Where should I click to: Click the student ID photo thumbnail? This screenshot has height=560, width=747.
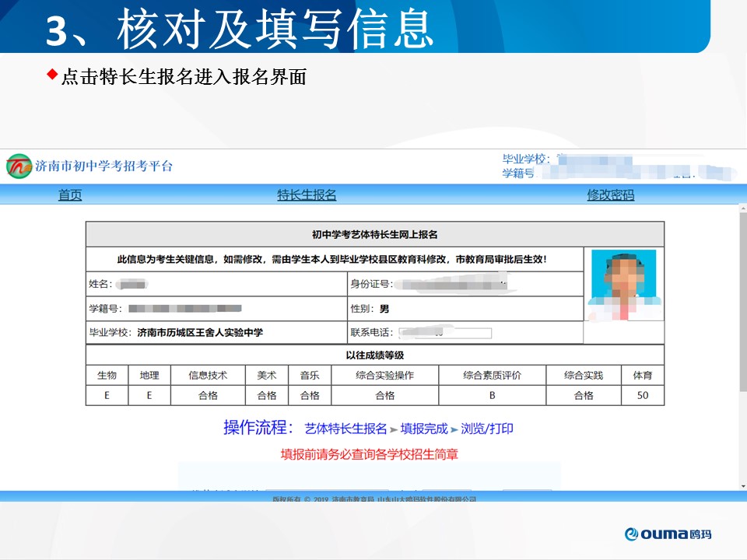click(622, 285)
